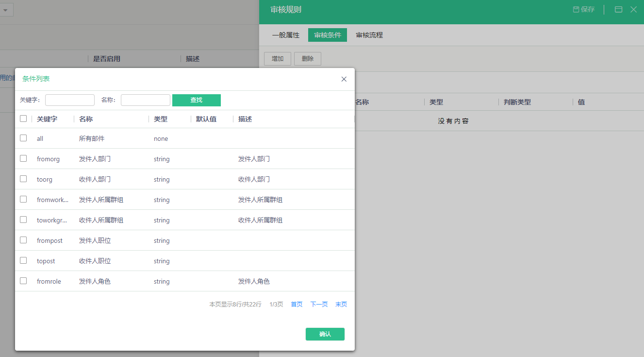Image resolution: width=644 pixels, height=357 pixels.
Task: Focus the 名称 search input field
Action: point(146,100)
